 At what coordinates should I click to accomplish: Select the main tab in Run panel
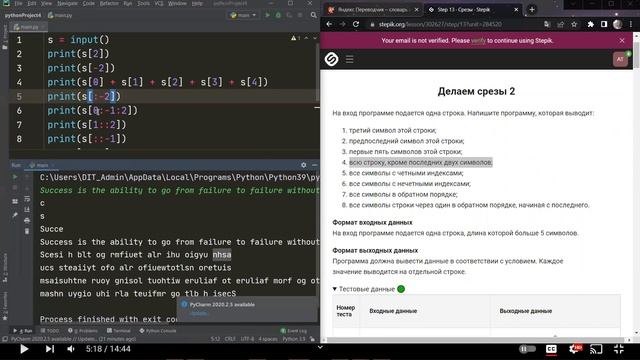pyautogui.click(x=42, y=165)
